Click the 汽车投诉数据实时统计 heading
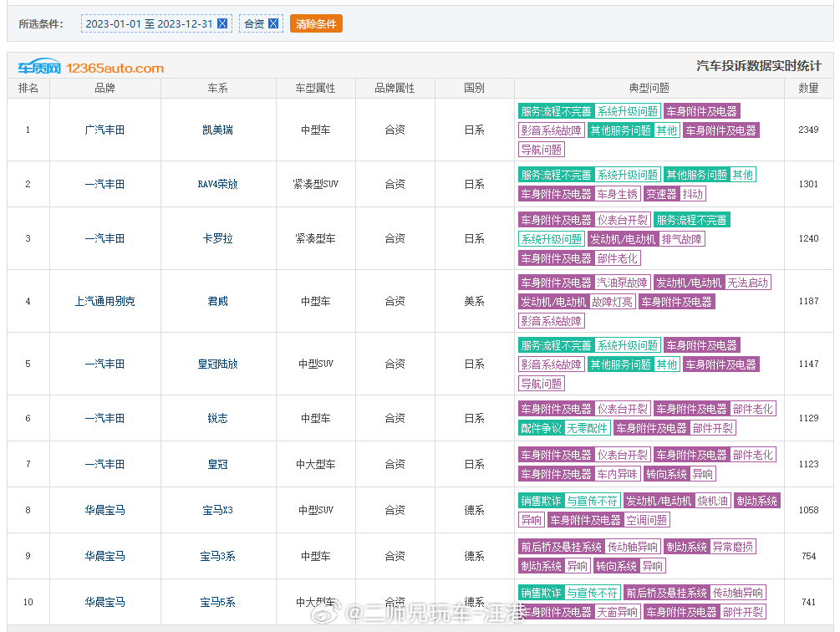 [759, 66]
